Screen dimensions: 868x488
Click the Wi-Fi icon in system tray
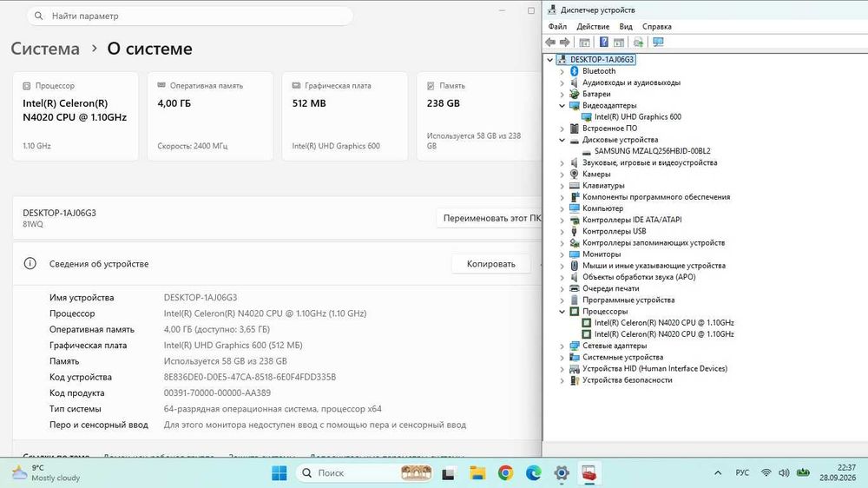pyautogui.click(x=766, y=472)
